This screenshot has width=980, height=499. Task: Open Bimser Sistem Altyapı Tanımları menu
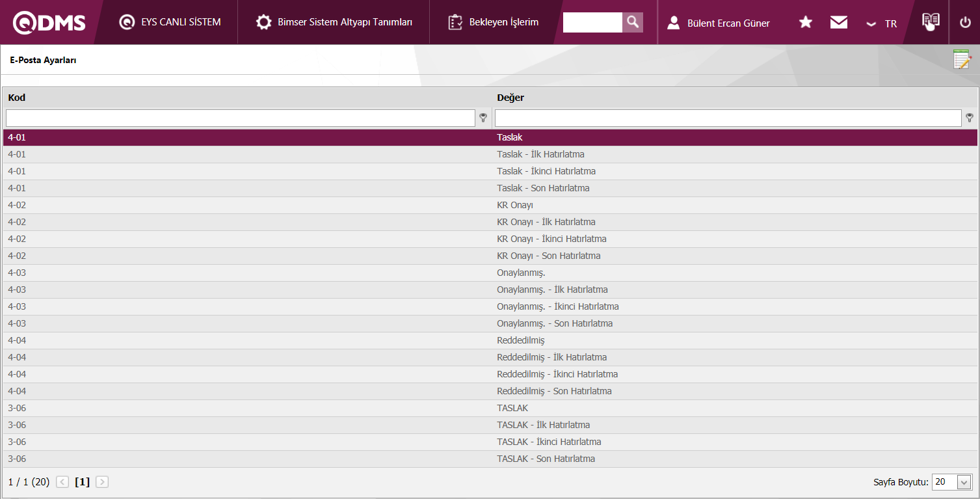(334, 22)
